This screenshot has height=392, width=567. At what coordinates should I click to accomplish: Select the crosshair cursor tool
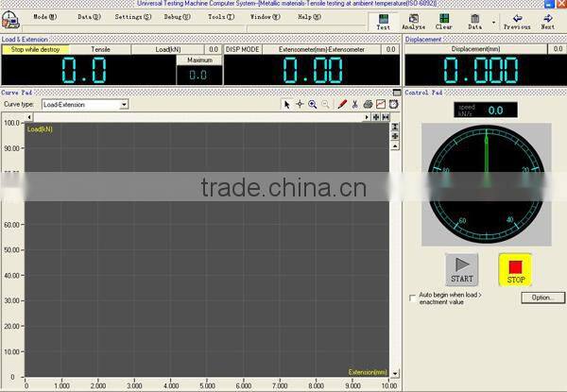pyautogui.click(x=300, y=104)
